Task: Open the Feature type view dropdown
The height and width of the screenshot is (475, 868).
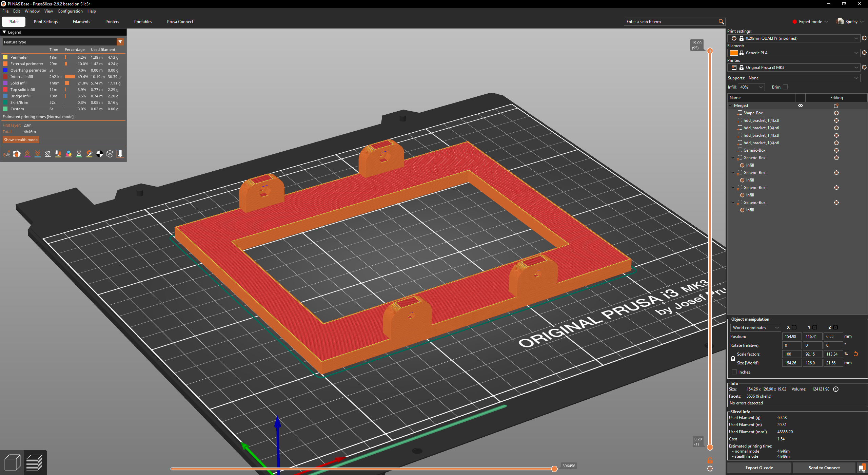Action: coord(63,42)
